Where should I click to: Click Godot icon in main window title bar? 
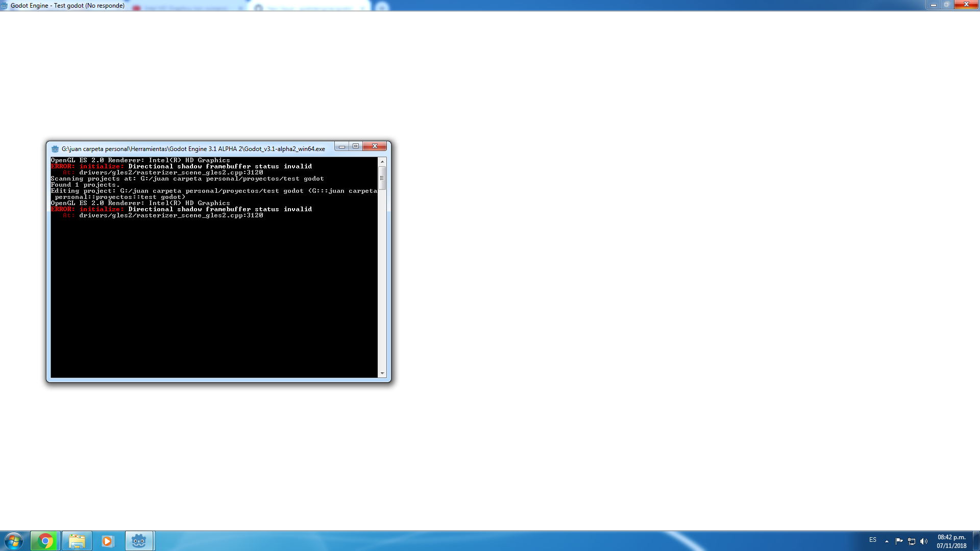(5, 6)
